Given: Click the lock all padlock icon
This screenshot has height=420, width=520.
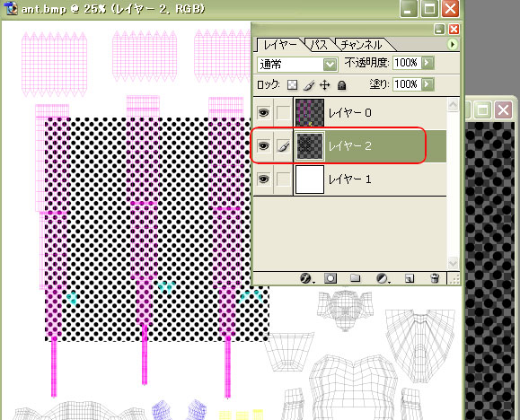Looking at the screenshot, I should (x=341, y=85).
